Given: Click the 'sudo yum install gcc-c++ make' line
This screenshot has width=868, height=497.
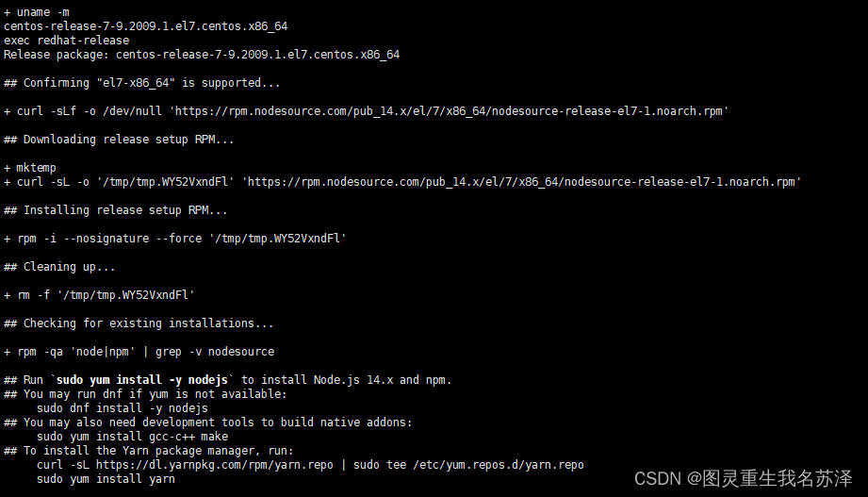Looking at the screenshot, I should click(132, 437).
